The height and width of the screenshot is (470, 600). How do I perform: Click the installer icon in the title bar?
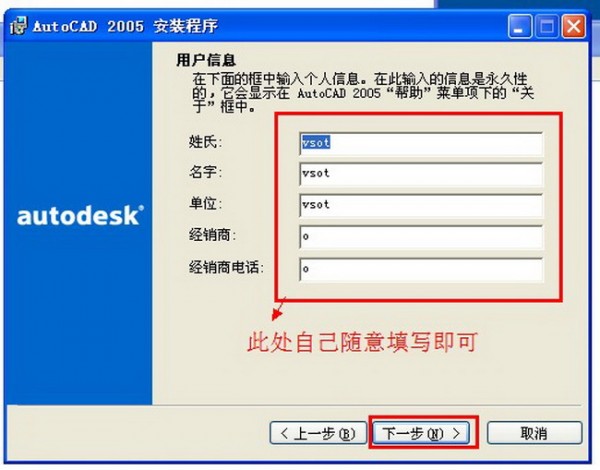[19, 26]
